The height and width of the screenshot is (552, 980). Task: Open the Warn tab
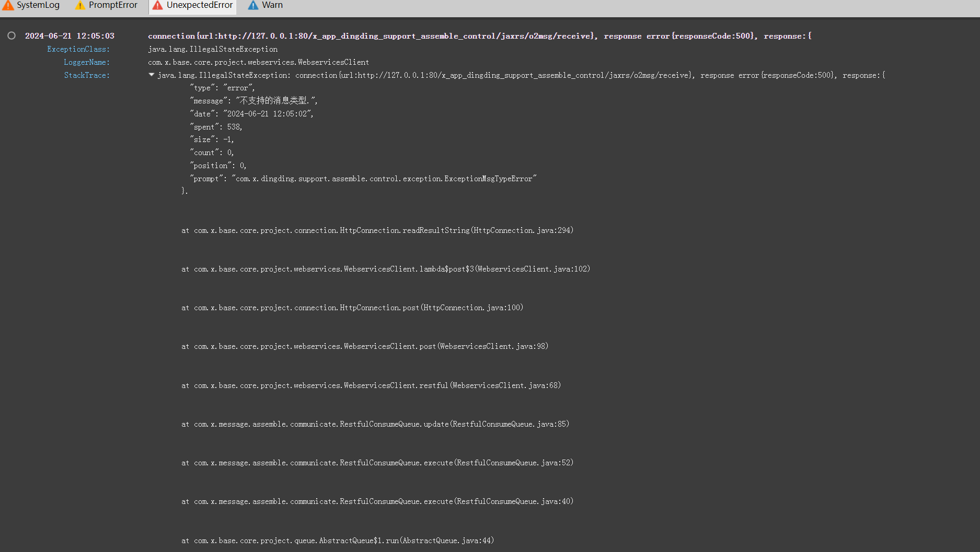point(266,5)
